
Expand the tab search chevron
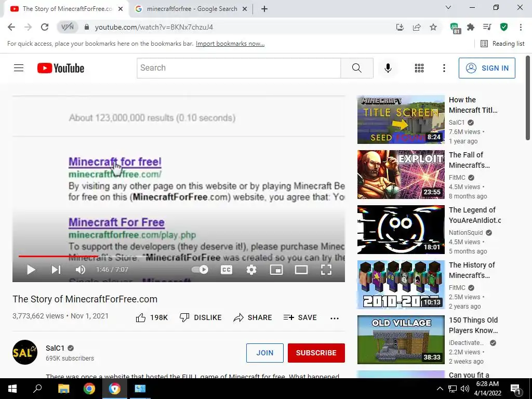tap(448, 7)
